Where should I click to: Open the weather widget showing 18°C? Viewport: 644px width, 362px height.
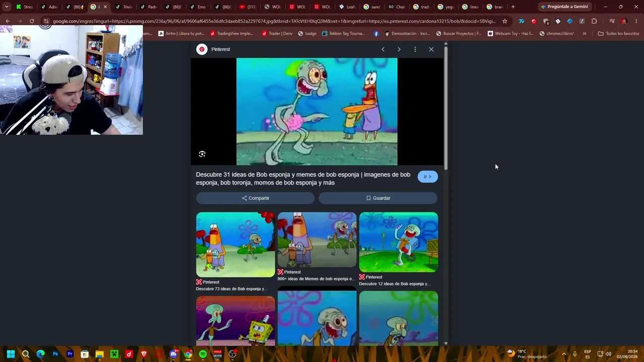[x=527, y=354]
